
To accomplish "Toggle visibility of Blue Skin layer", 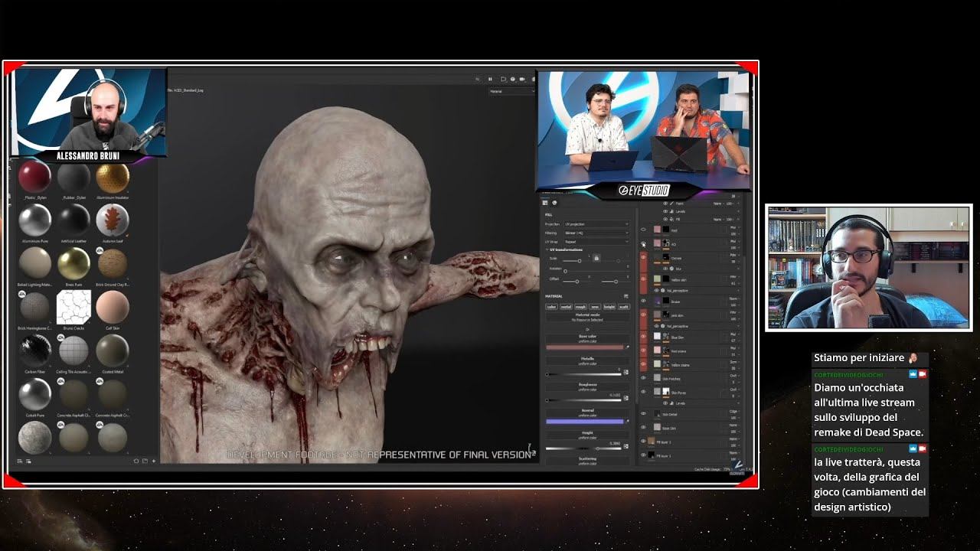I will coord(643,336).
